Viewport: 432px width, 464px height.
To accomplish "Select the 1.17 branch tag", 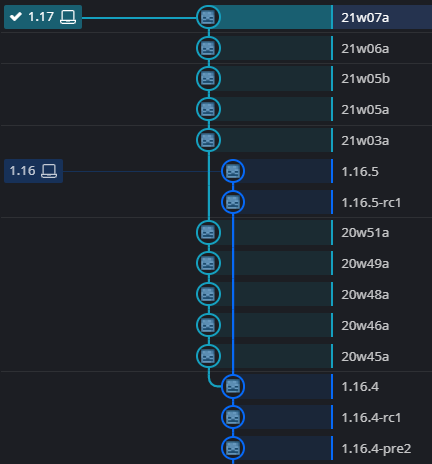I will tap(43, 17).
